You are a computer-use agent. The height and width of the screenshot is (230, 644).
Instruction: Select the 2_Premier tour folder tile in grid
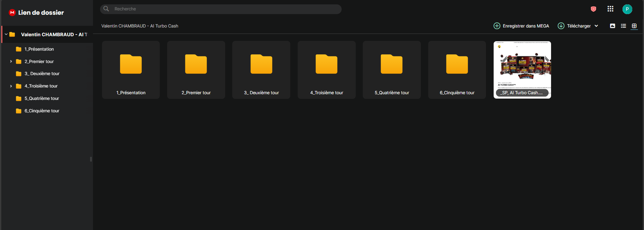[196, 70]
